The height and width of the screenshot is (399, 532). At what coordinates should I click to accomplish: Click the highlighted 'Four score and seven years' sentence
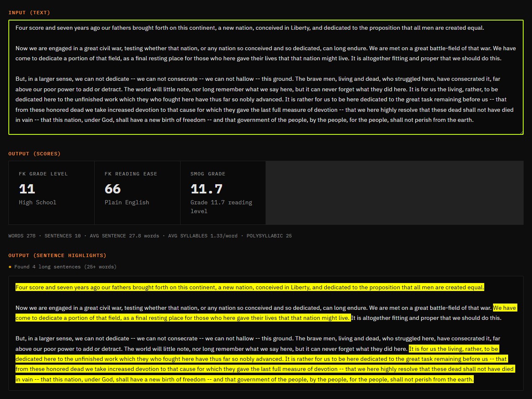250,287
